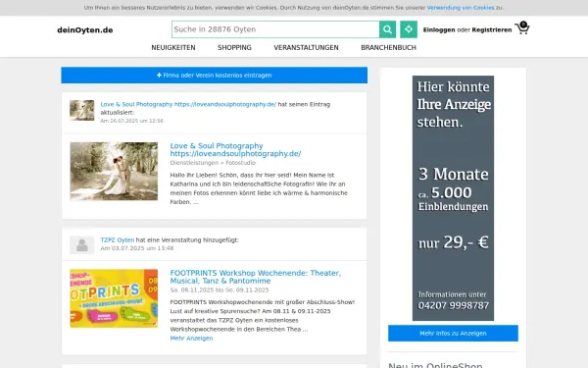The image size is (588, 368).
Task: Click the 'Hier könnte Ihre Anzeige stehen' ad banner
Action: (x=453, y=198)
